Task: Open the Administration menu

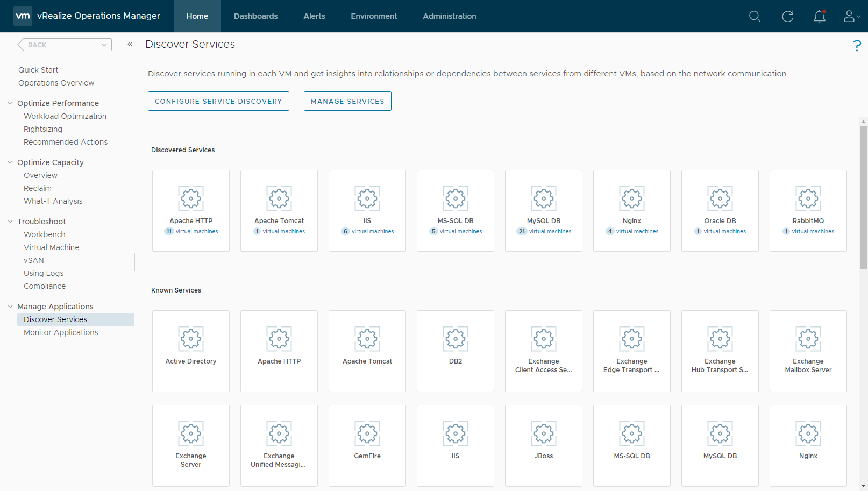Action: click(x=450, y=16)
